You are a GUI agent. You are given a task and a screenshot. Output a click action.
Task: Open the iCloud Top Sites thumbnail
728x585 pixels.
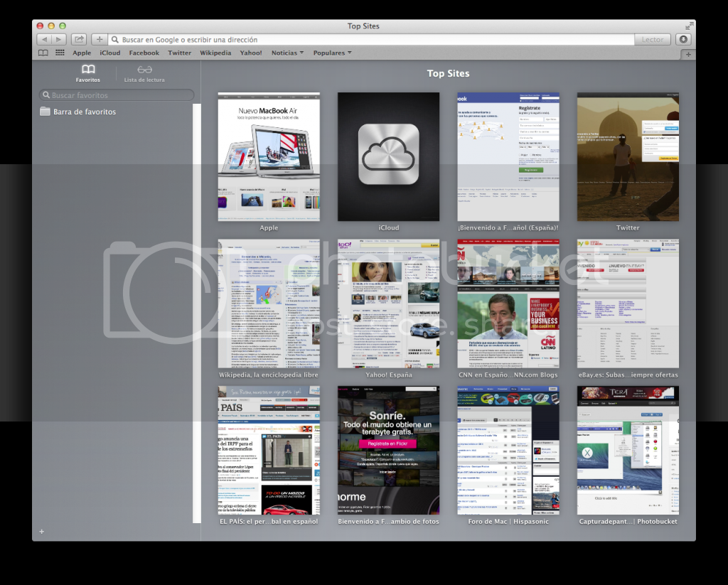coord(389,157)
